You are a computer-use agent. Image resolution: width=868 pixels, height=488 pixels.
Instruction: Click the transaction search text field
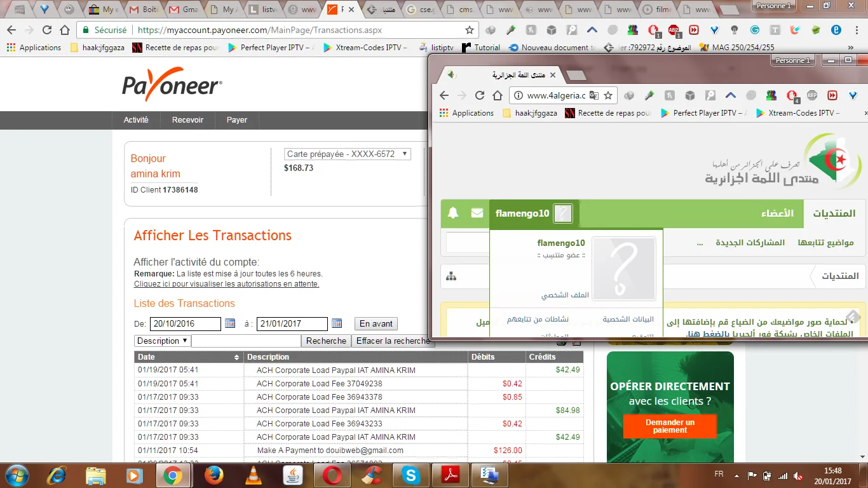246,341
